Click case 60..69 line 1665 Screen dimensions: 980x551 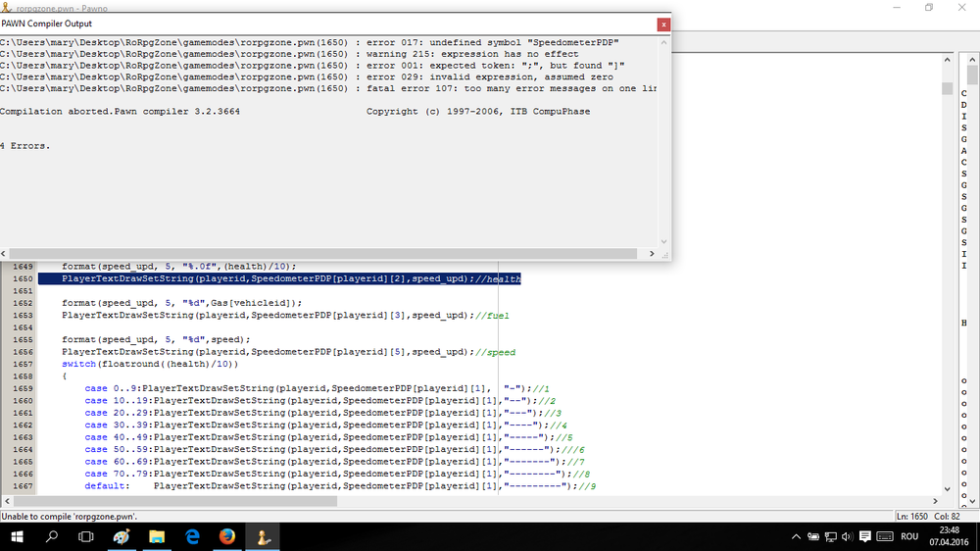334,462
